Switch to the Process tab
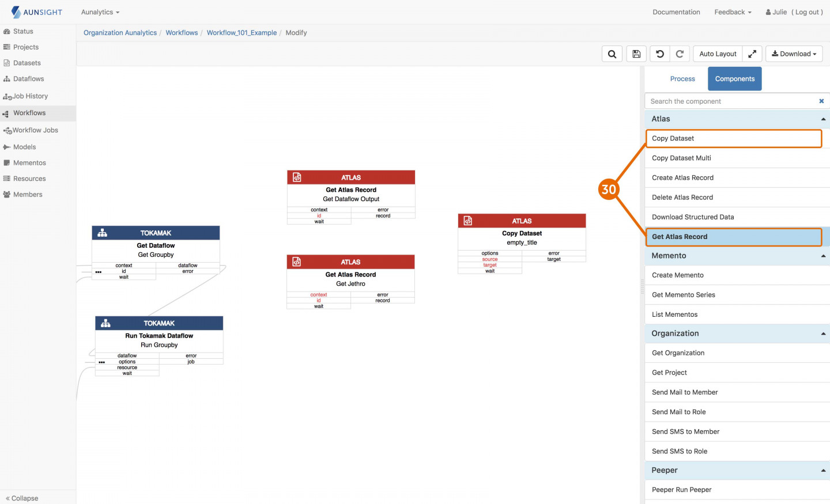 coord(682,79)
